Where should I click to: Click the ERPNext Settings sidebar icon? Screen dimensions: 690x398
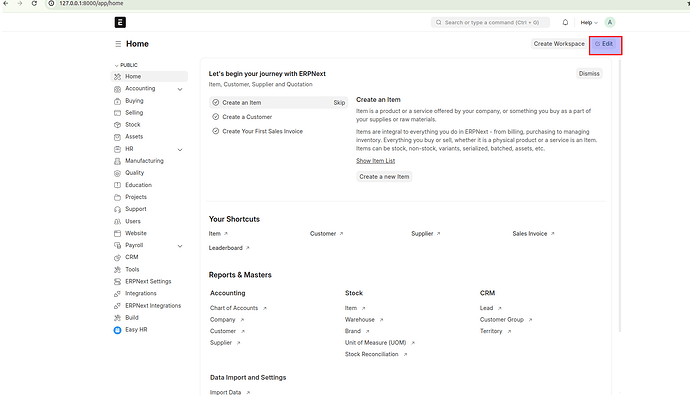coord(117,282)
